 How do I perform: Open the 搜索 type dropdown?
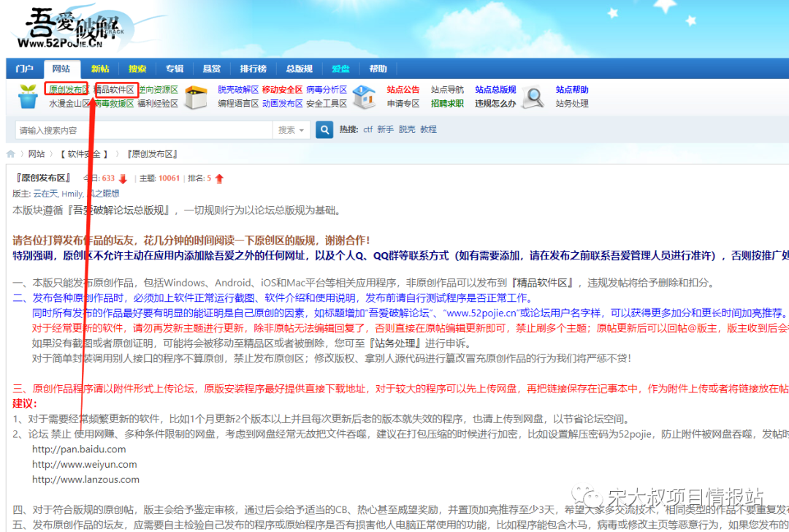click(291, 130)
